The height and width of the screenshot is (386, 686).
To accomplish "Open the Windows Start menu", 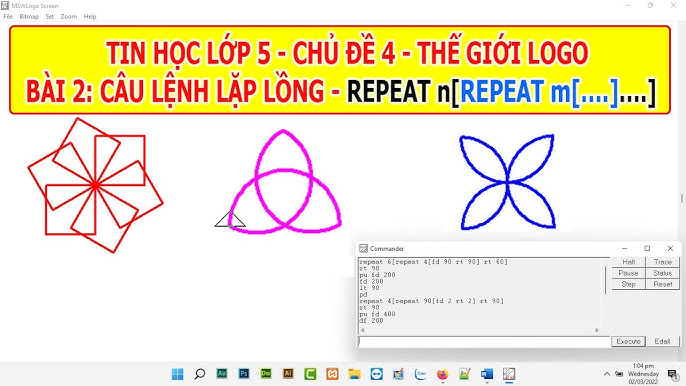I will tap(178, 374).
